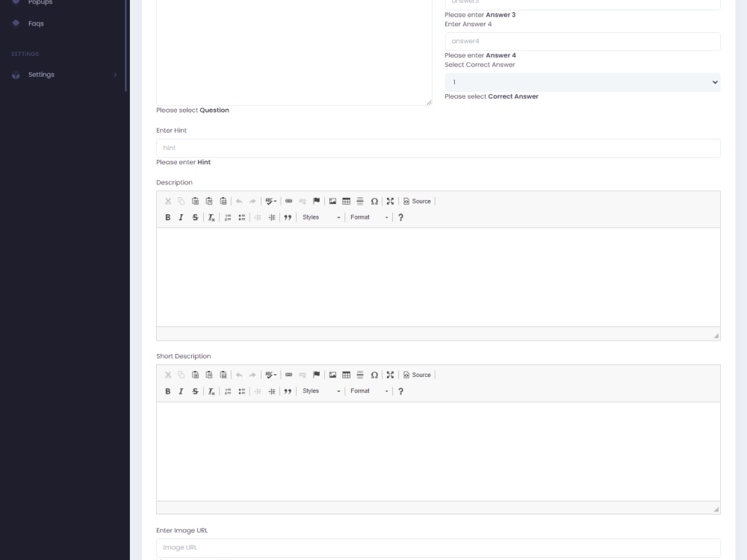Click the Insert Link icon in Description editor

(x=288, y=201)
